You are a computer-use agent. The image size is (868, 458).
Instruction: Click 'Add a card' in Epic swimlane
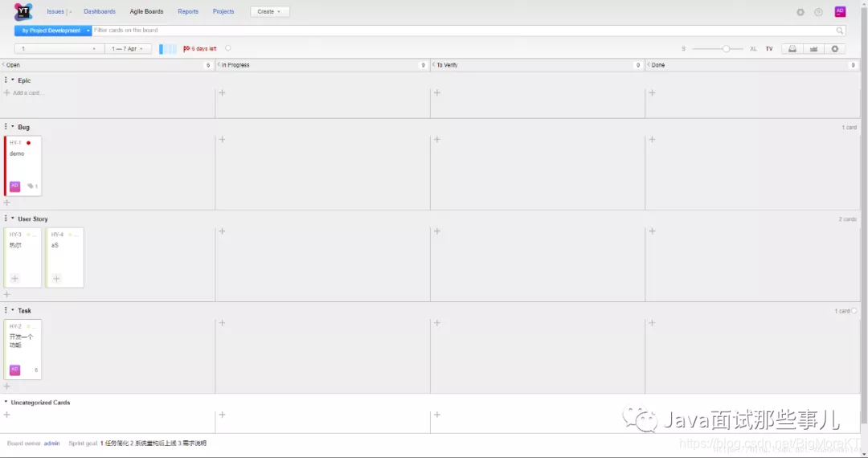tap(23, 93)
